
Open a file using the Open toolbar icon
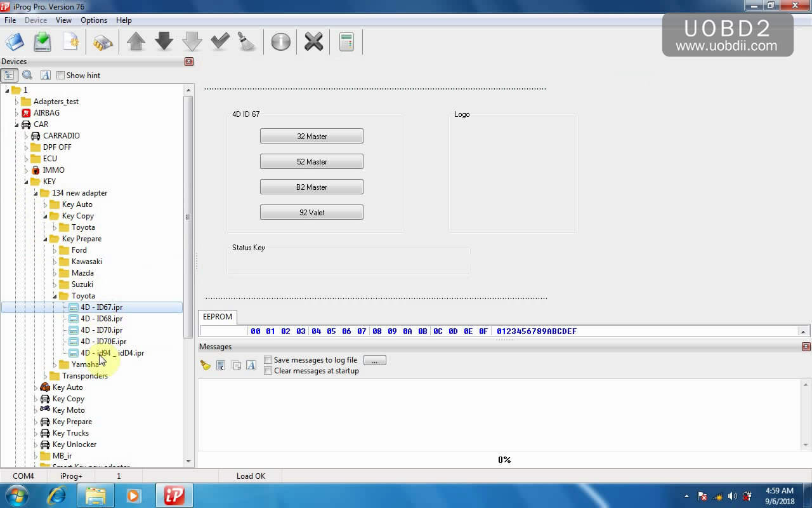click(14, 41)
